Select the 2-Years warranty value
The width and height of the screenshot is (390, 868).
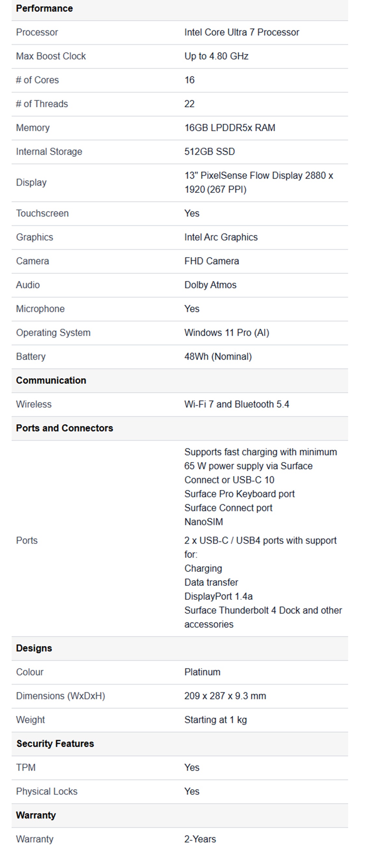tap(200, 839)
